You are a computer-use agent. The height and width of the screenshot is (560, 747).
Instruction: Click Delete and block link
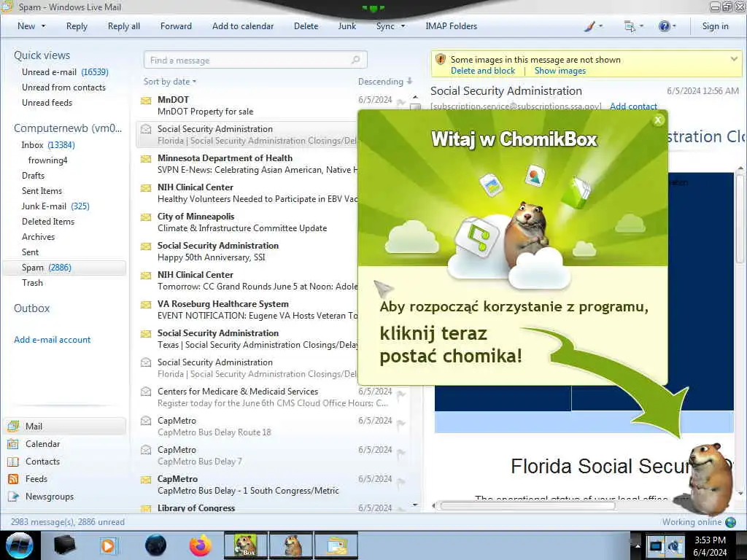pyautogui.click(x=483, y=71)
